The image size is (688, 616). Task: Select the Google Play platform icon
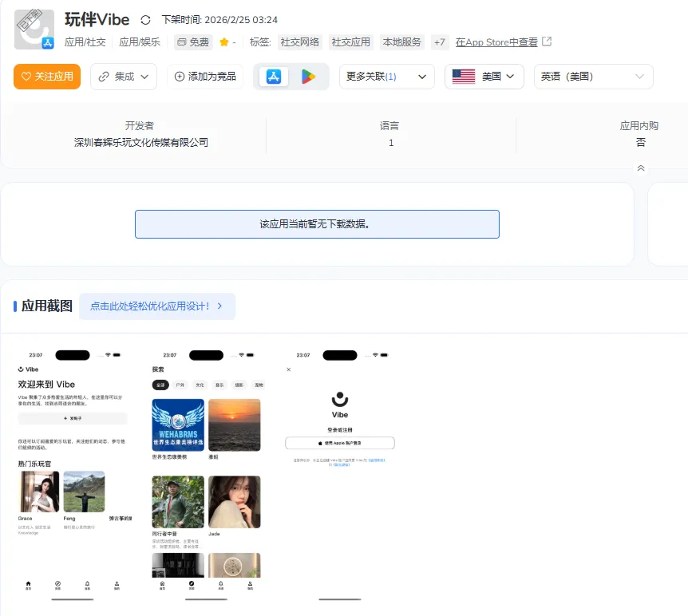coord(308,77)
